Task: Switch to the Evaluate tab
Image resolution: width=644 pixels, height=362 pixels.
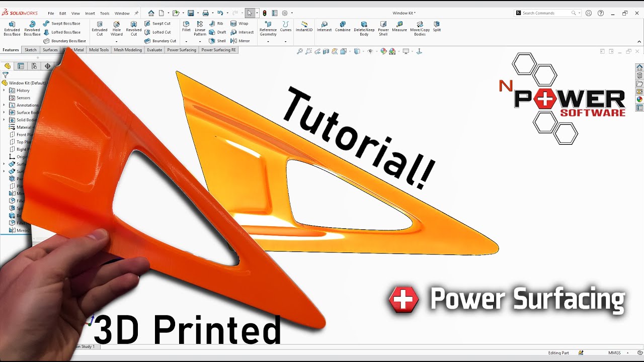Action: pos(154,50)
